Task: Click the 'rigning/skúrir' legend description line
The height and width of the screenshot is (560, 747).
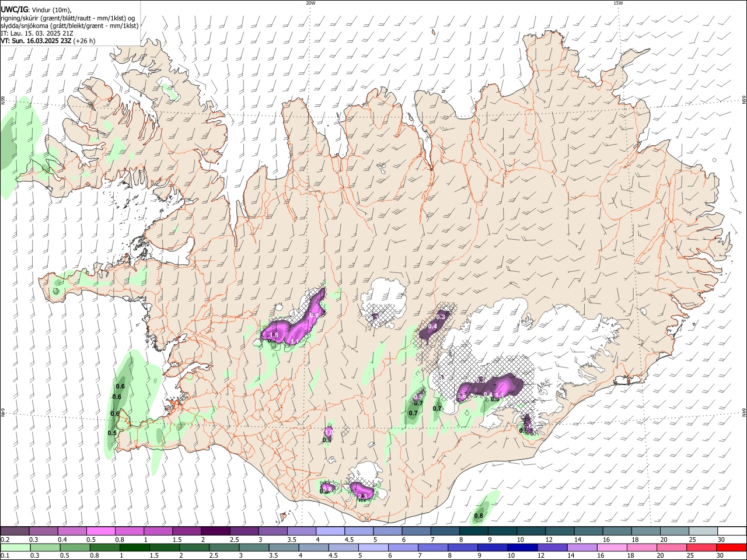Action: (68, 18)
